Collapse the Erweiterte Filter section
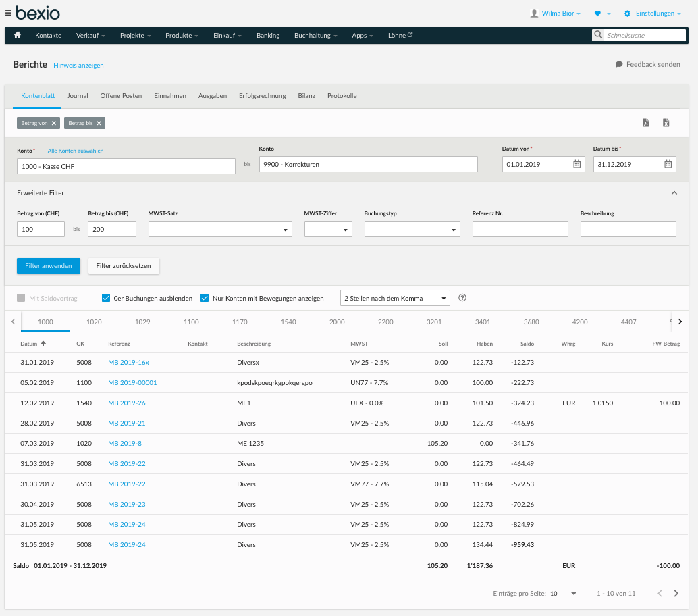Viewport: 698px width, 616px height. pos(674,193)
